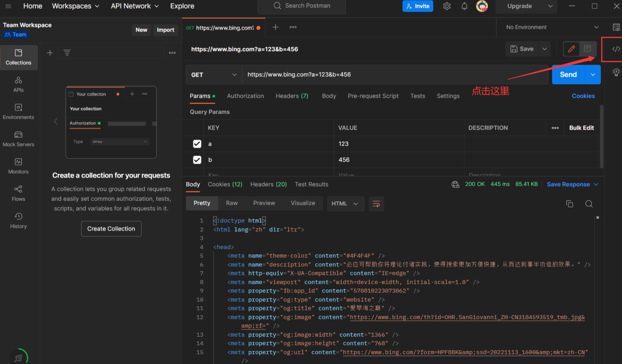The width and height of the screenshot is (622, 364).
Task: Open the comments icon next to pencil
Action: pyautogui.click(x=587, y=49)
